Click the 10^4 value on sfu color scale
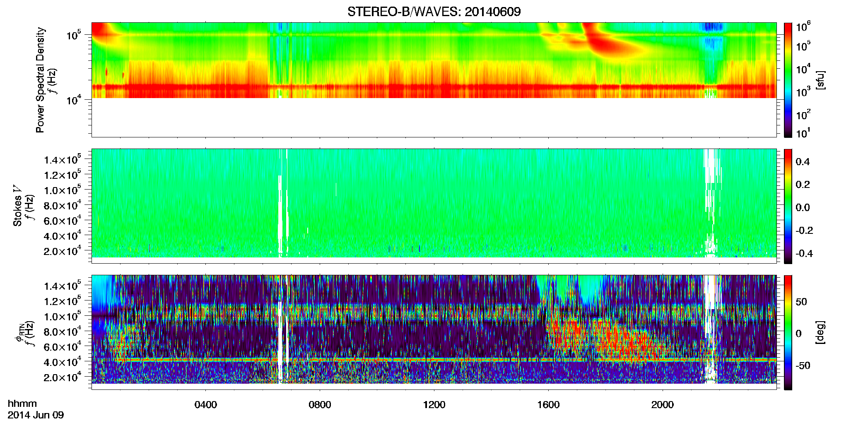Image resolution: width=868 pixels, height=447 pixels. [x=803, y=69]
